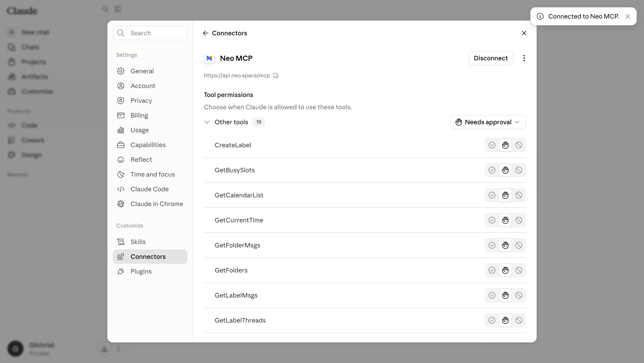
Task: Click the Neo MCP logo icon
Action: [209, 58]
